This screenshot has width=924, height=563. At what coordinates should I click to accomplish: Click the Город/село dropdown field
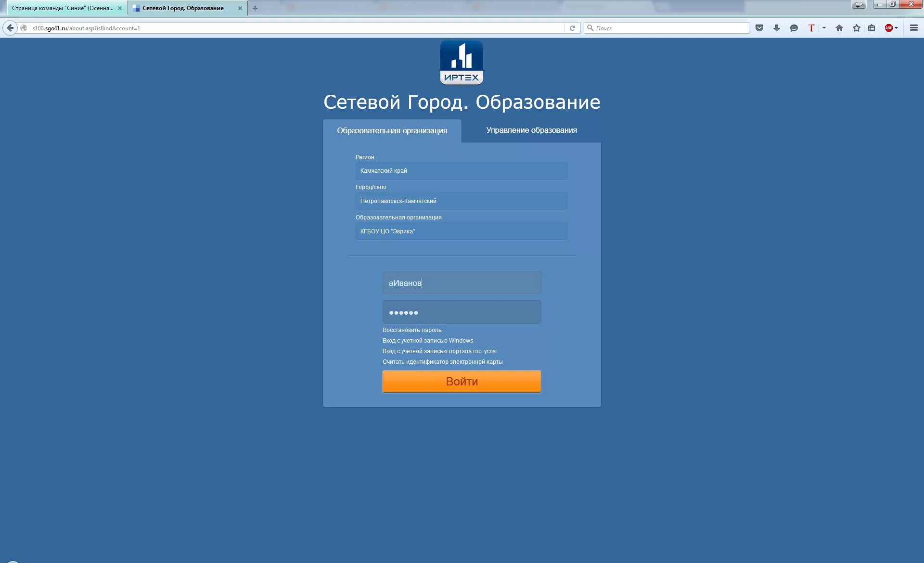pyautogui.click(x=461, y=201)
